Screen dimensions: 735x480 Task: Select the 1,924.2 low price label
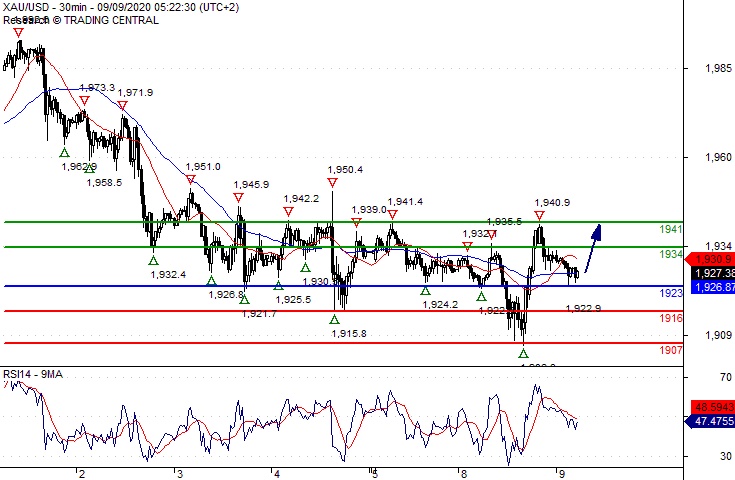pos(440,305)
